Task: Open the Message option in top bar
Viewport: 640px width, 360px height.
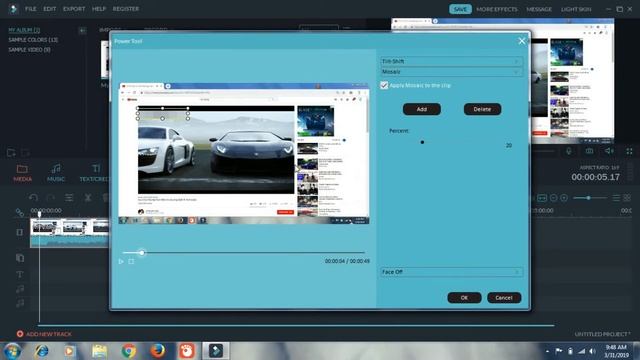Action: coord(539,9)
